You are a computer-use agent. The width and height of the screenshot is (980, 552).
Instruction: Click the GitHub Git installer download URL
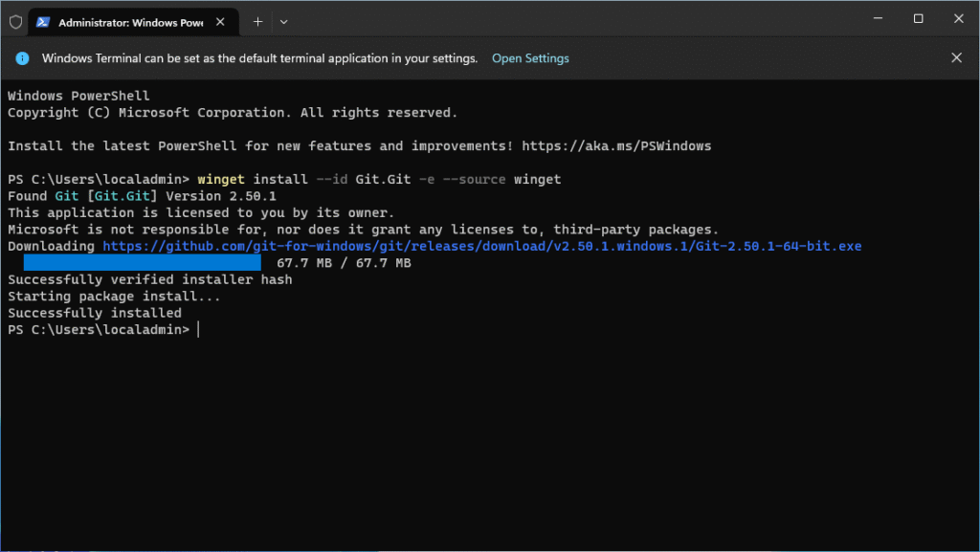click(x=481, y=247)
